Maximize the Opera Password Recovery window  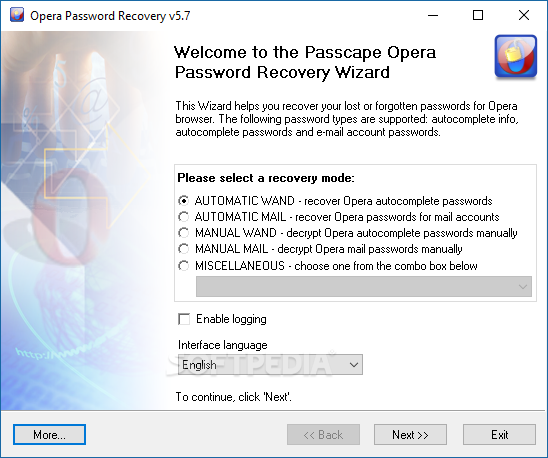pos(478,15)
